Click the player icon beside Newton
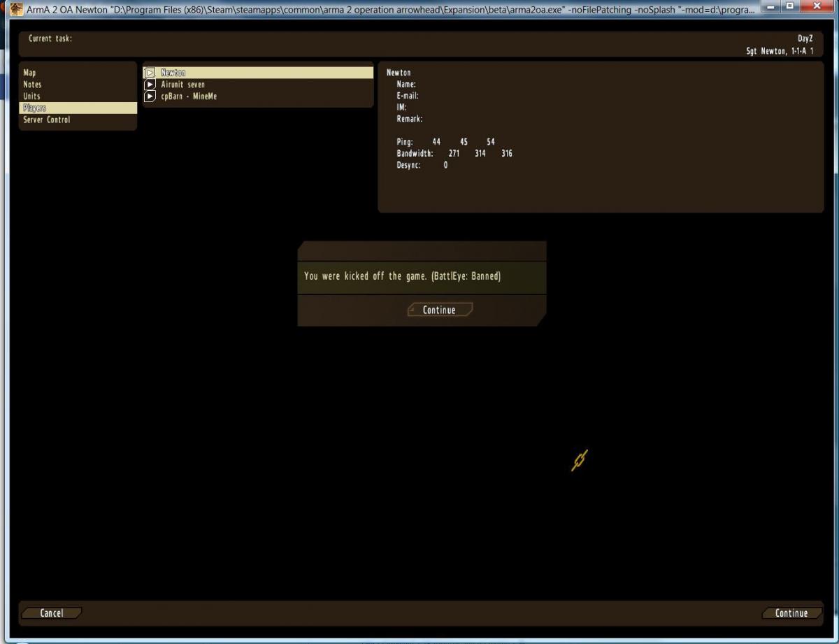 (149, 73)
